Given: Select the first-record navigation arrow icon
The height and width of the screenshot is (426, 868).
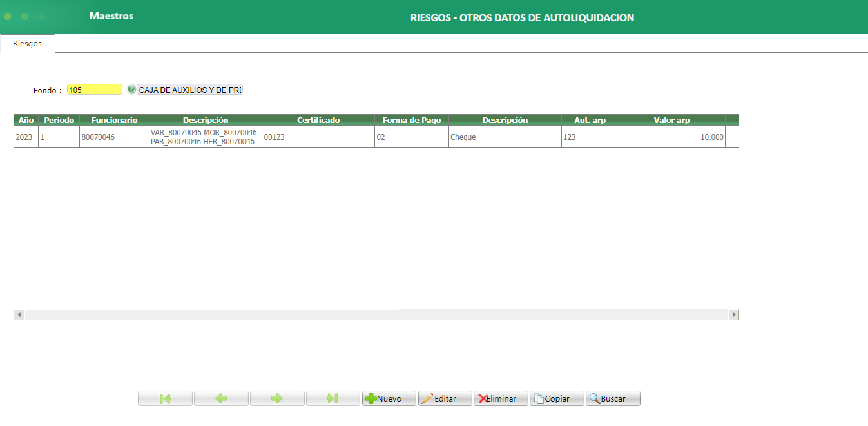Looking at the screenshot, I should (165, 398).
